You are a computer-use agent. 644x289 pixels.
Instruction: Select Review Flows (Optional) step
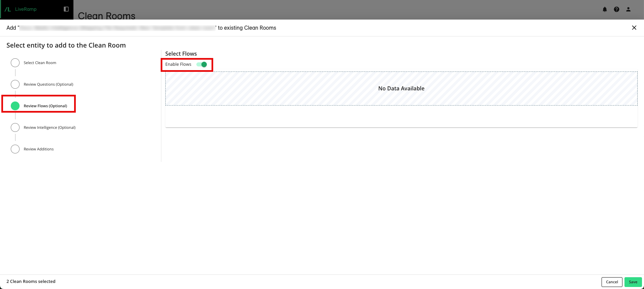[39, 106]
